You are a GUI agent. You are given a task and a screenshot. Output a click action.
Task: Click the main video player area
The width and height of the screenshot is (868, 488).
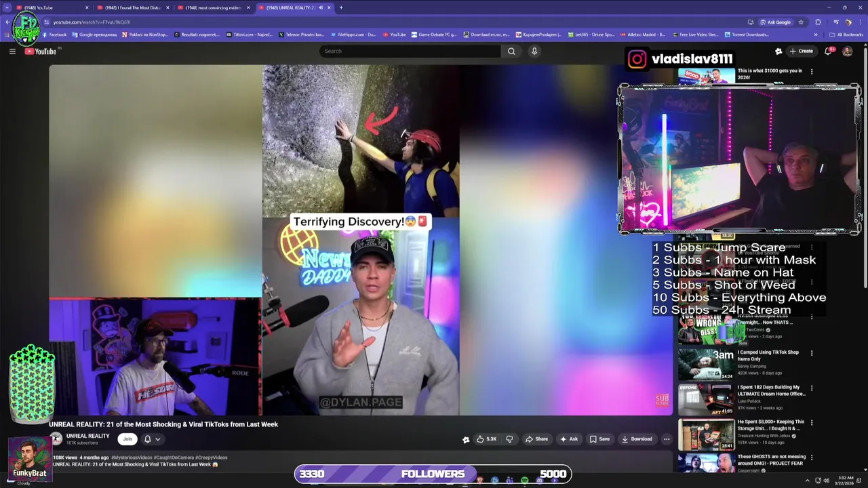(361, 240)
